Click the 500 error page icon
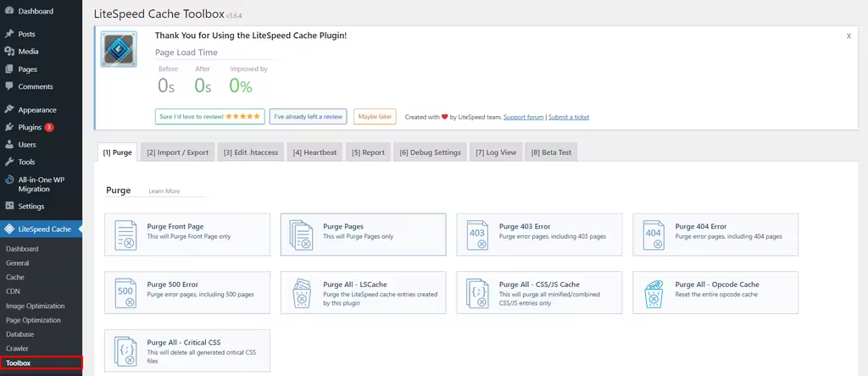This screenshot has height=376, width=868. (125, 292)
